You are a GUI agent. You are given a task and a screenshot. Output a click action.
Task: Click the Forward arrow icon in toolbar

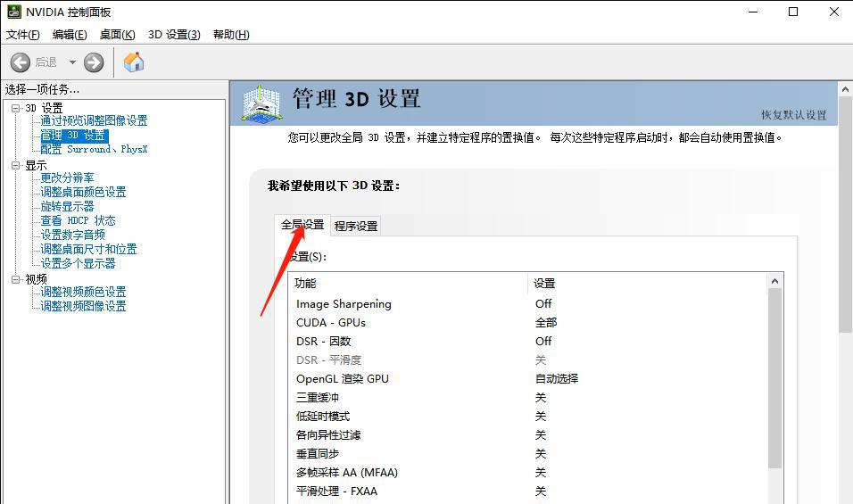point(94,62)
